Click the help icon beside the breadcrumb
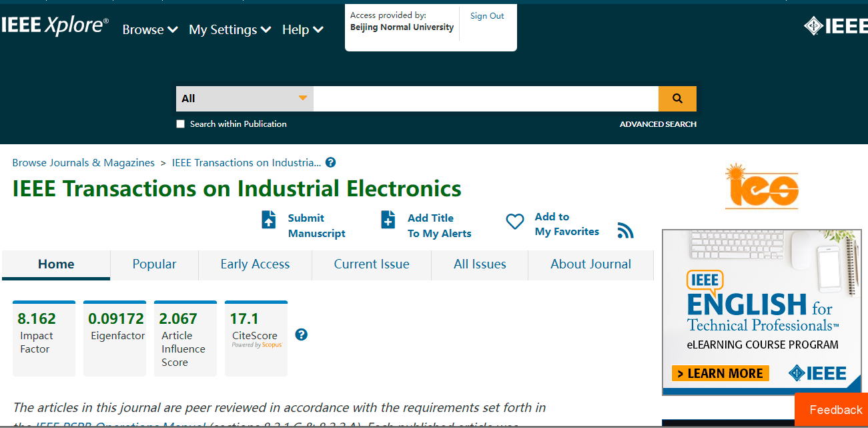This screenshot has height=428, width=868. tap(330, 162)
